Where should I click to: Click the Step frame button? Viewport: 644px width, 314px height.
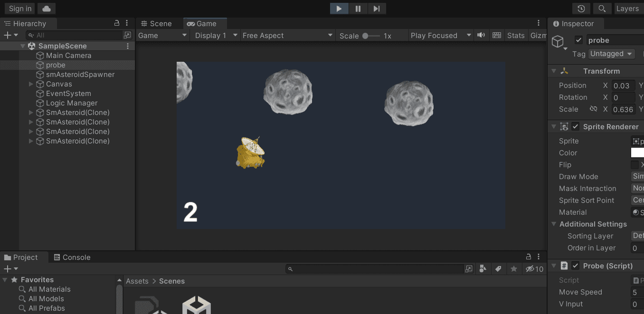coord(376,9)
